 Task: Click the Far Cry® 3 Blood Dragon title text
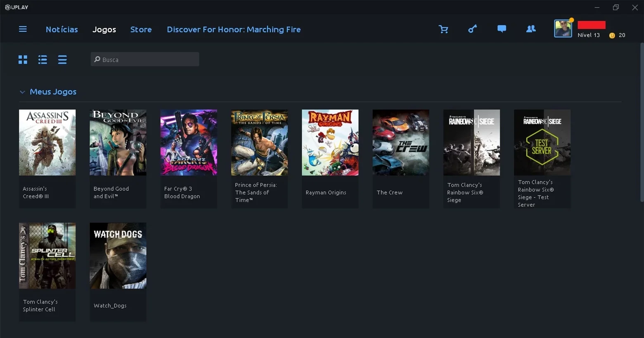pyautogui.click(x=182, y=193)
